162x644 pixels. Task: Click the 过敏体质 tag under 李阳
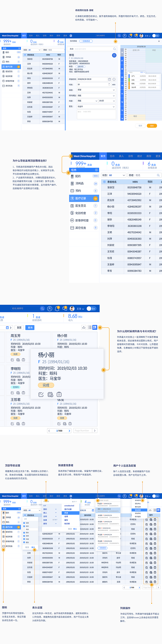tap(80, 67)
